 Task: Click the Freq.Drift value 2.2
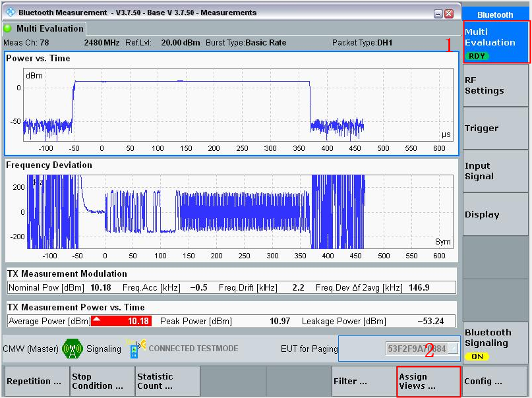coord(298,287)
